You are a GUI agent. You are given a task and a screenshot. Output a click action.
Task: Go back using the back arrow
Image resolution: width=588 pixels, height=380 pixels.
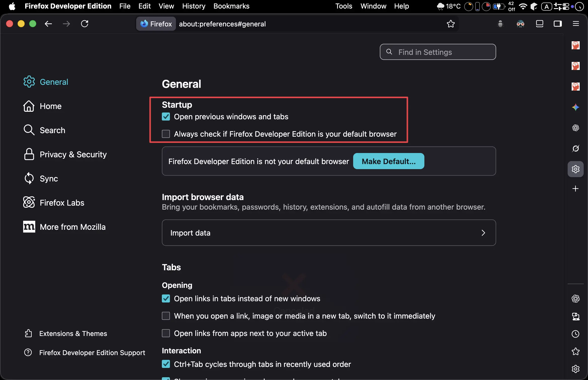click(x=48, y=24)
